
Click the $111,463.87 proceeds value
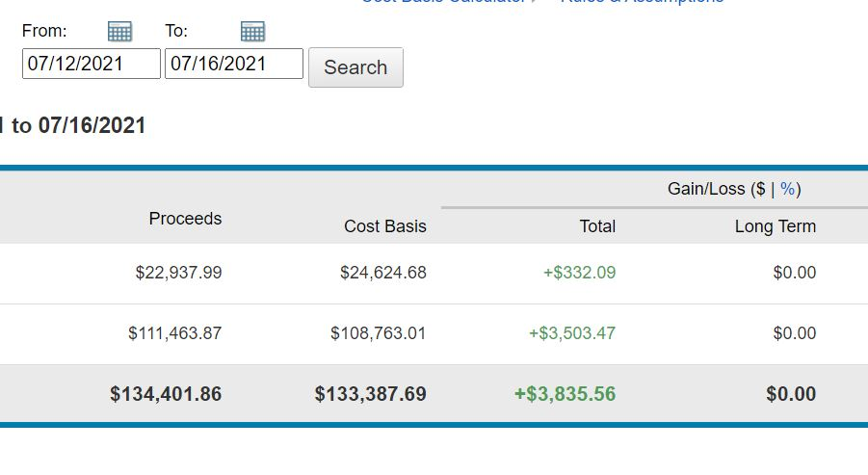click(174, 333)
